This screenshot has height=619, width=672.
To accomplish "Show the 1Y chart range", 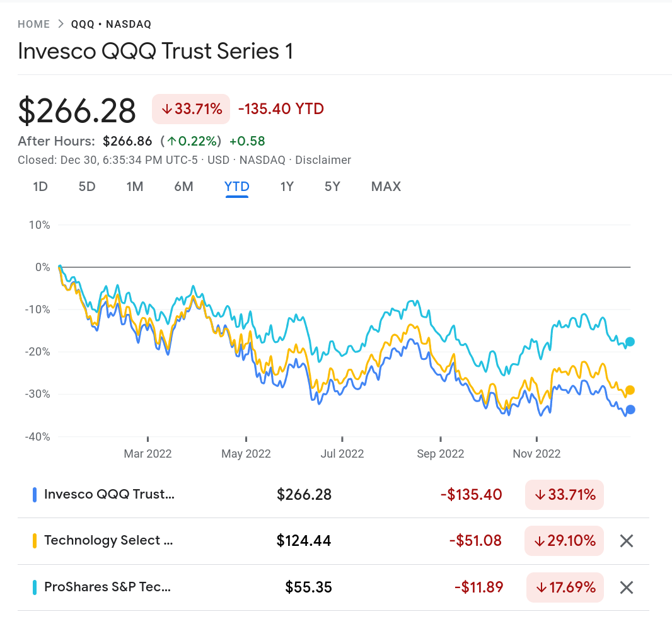I will click(287, 187).
